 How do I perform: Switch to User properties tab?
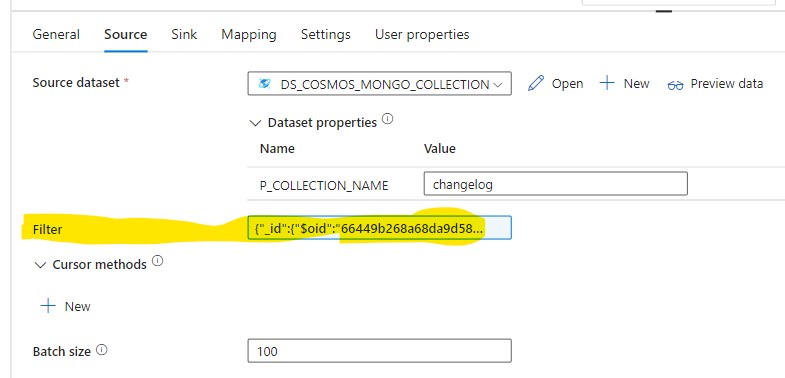[422, 35]
